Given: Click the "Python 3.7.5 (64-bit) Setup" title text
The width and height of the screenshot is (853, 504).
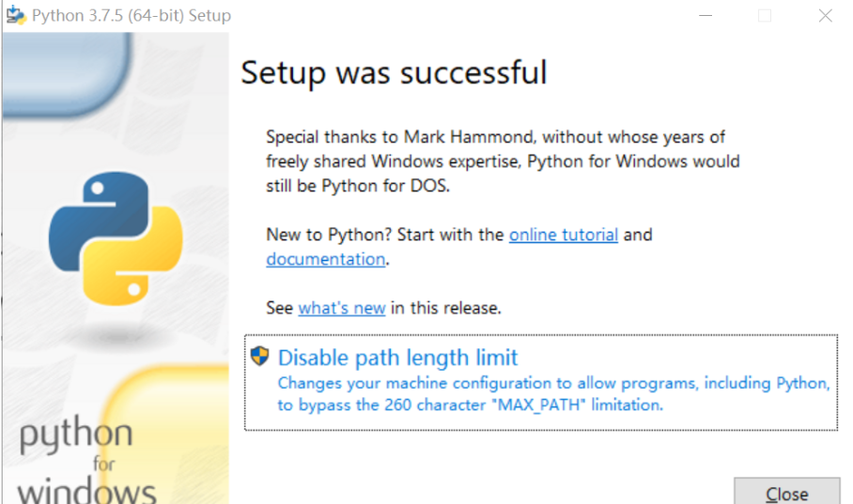Looking at the screenshot, I should (x=132, y=16).
